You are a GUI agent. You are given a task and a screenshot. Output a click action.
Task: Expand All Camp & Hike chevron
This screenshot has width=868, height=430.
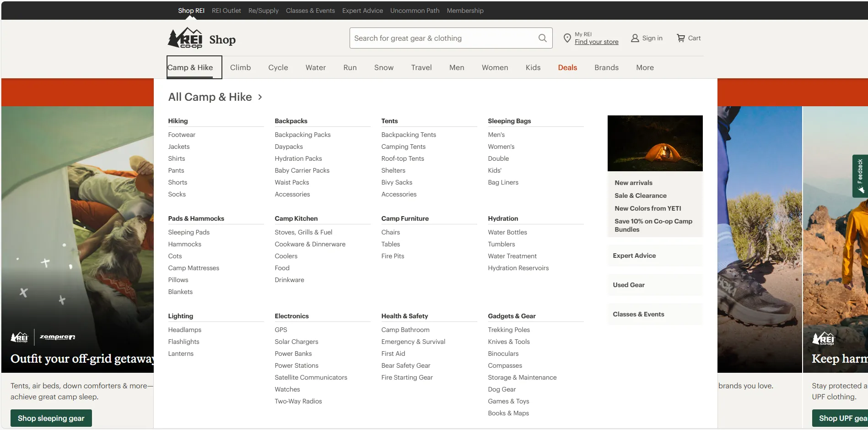coord(260,97)
